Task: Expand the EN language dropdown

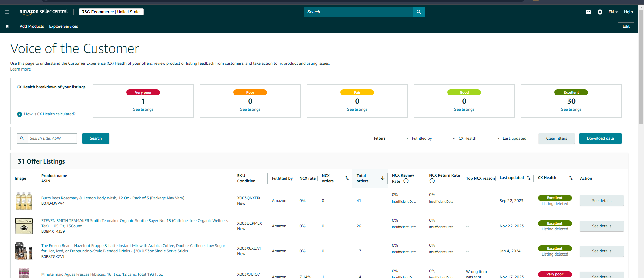Action: pos(613,12)
